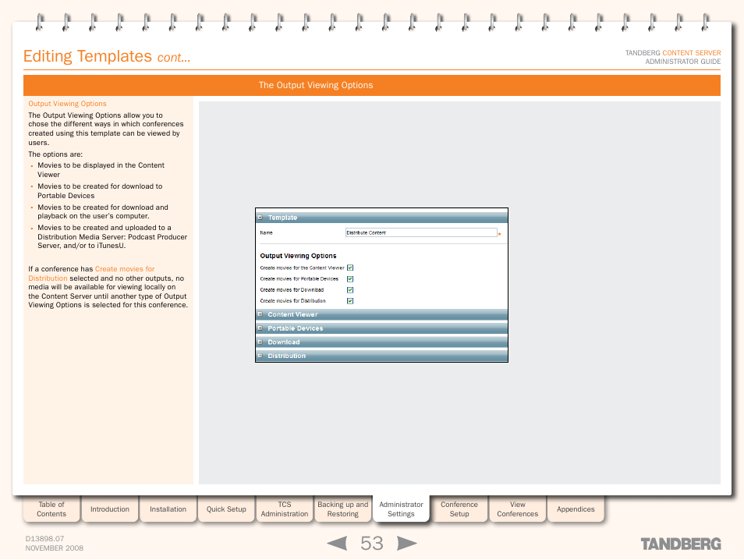Expand the Portable Devices section
Viewport: 744px width, 560px height.
click(260, 328)
